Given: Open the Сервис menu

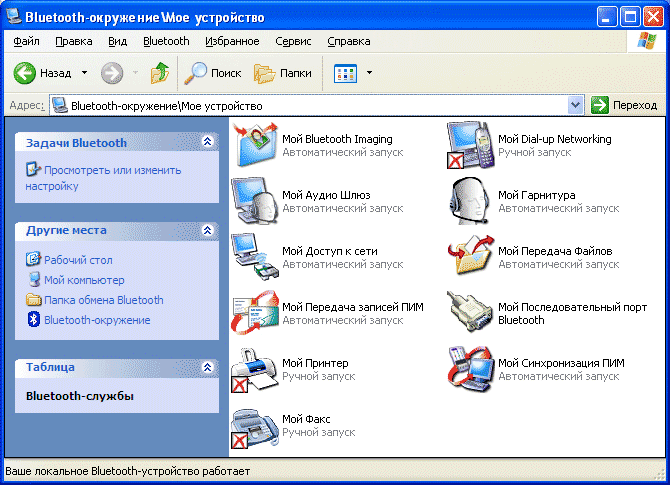Looking at the screenshot, I should (x=293, y=41).
